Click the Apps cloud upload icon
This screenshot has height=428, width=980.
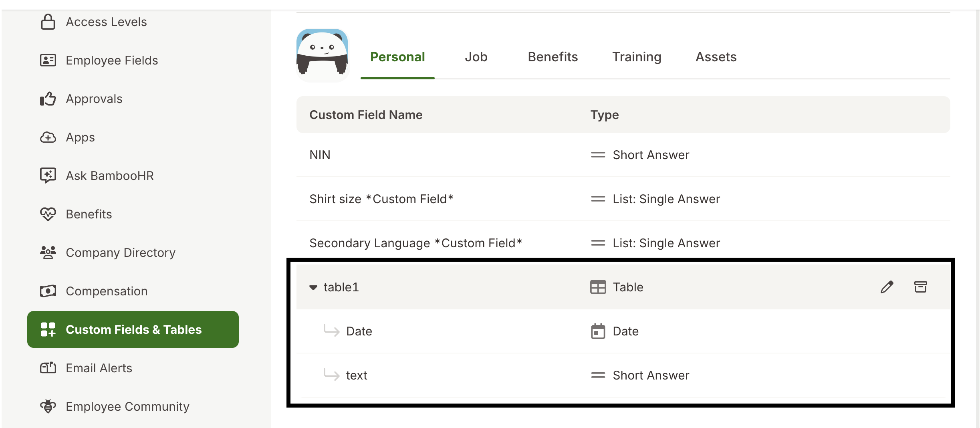(48, 137)
